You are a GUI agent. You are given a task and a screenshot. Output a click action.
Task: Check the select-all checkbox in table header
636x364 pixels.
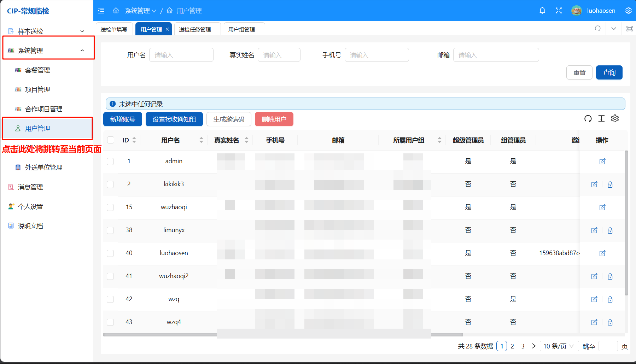111,140
